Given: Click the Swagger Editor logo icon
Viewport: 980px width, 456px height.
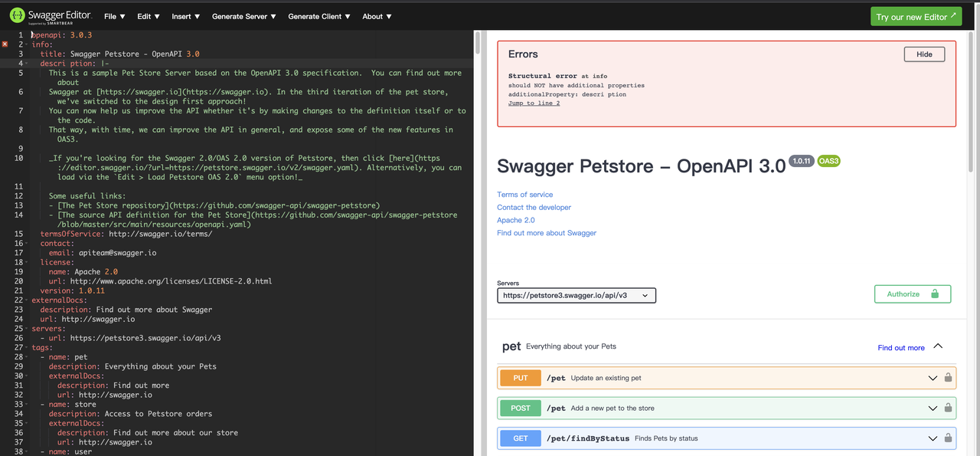Looking at the screenshot, I should 18,15.
